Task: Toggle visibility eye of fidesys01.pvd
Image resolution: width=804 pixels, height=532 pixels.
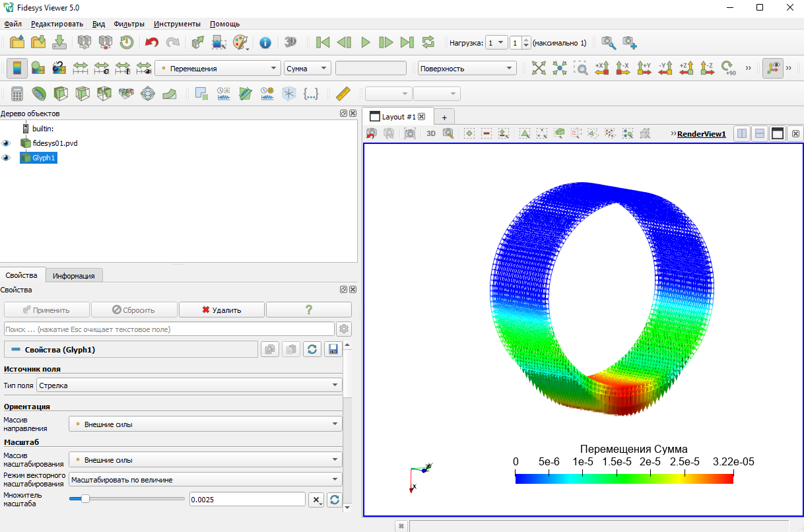Action: click(x=6, y=143)
